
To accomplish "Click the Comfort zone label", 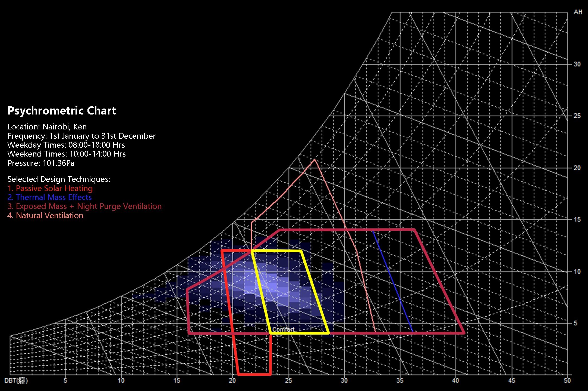I will point(283,329).
